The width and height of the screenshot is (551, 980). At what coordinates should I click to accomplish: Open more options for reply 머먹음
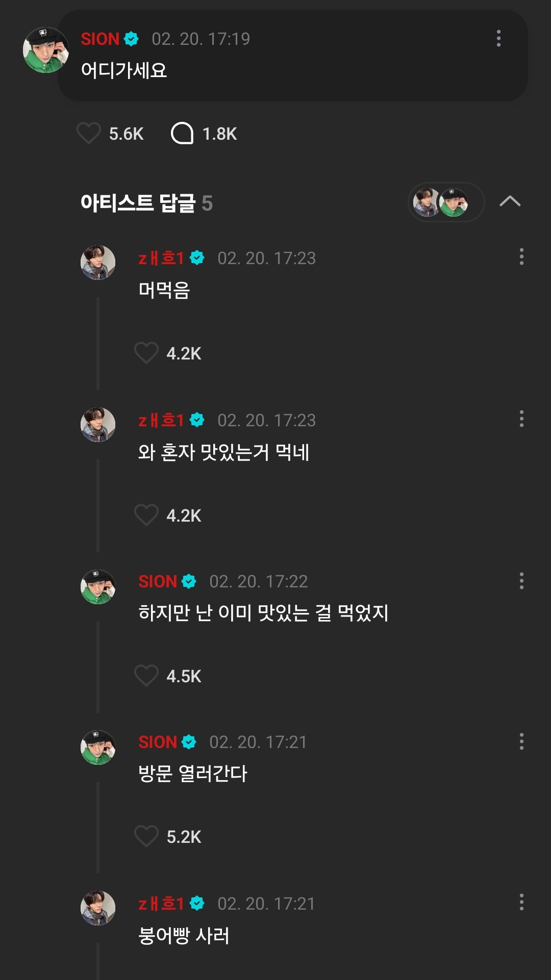[x=521, y=257]
